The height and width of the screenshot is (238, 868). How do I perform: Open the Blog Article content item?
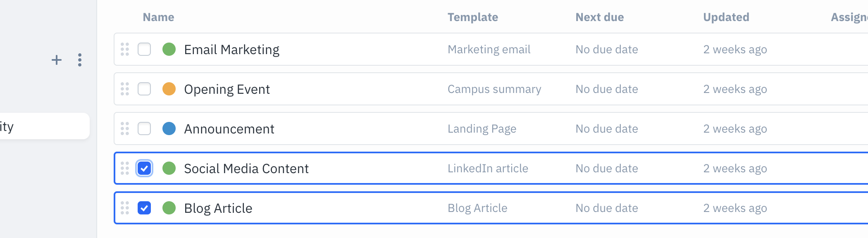(218, 208)
